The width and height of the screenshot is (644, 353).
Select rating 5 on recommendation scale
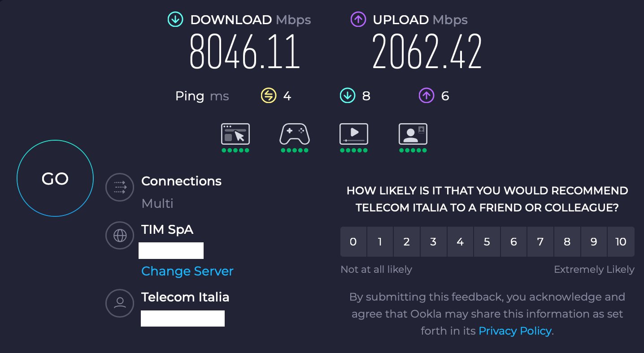(487, 242)
